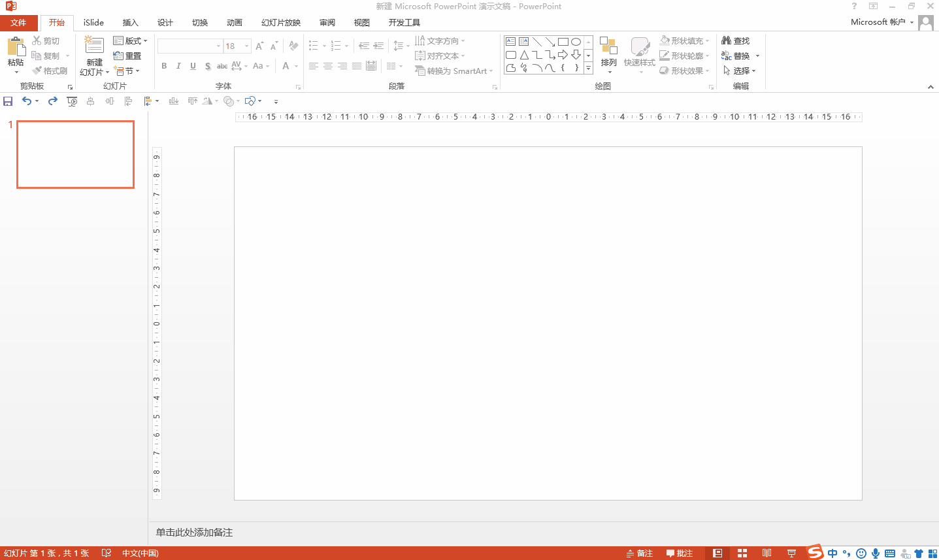Open the Layout (版式) dropdown

point(130,41)
